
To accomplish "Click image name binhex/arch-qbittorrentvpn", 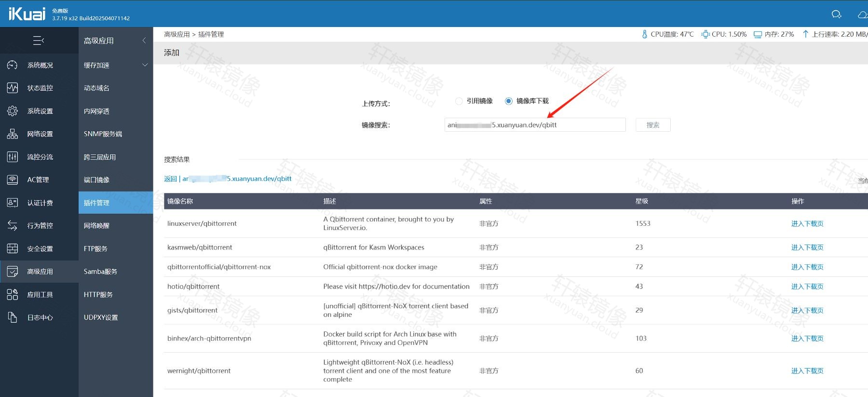I will click(x=209, y=338).
